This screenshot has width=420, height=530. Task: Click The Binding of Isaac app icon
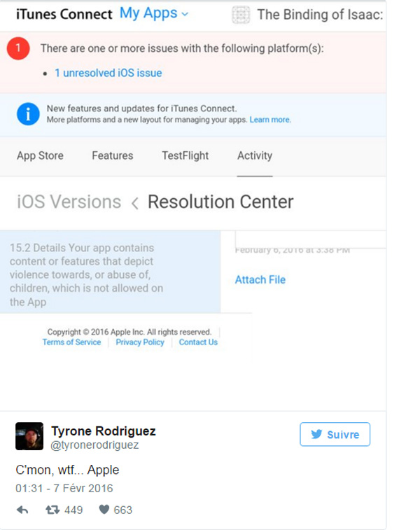point(241,15)
